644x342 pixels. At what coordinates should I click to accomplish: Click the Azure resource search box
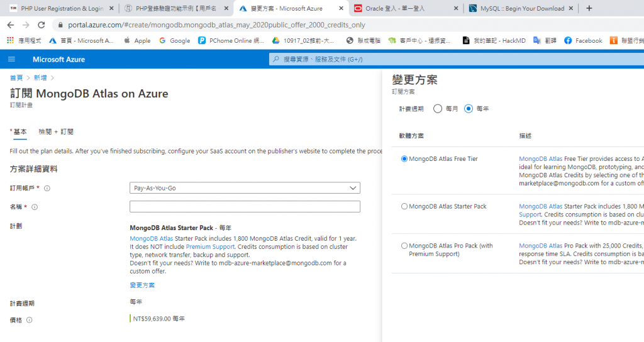tap(458, 59)
